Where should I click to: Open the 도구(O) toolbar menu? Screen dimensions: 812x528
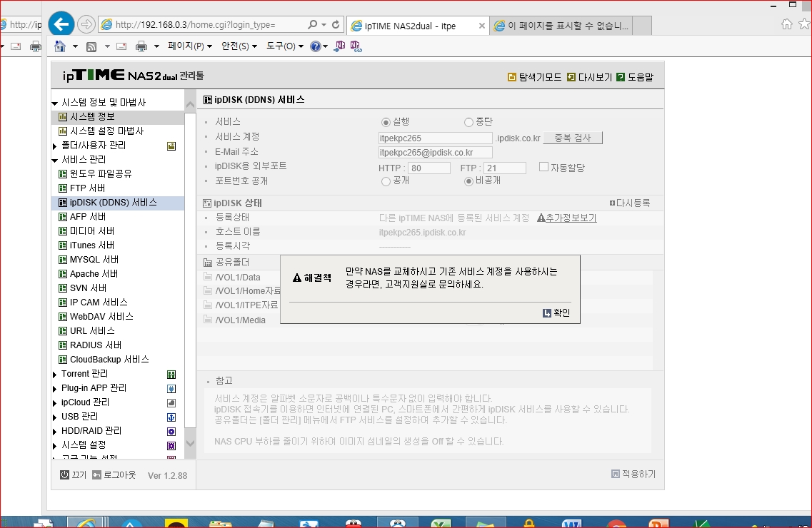pos(285,46)
